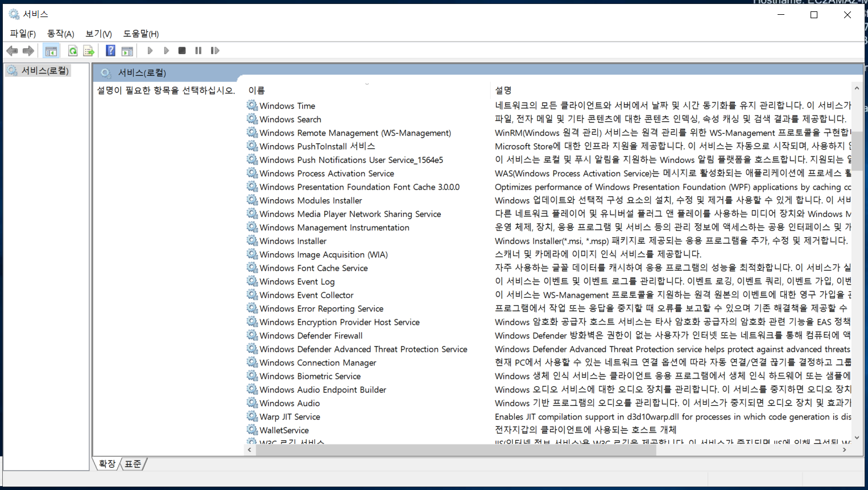Click the gear icon of Windows Time

point(252,105)
